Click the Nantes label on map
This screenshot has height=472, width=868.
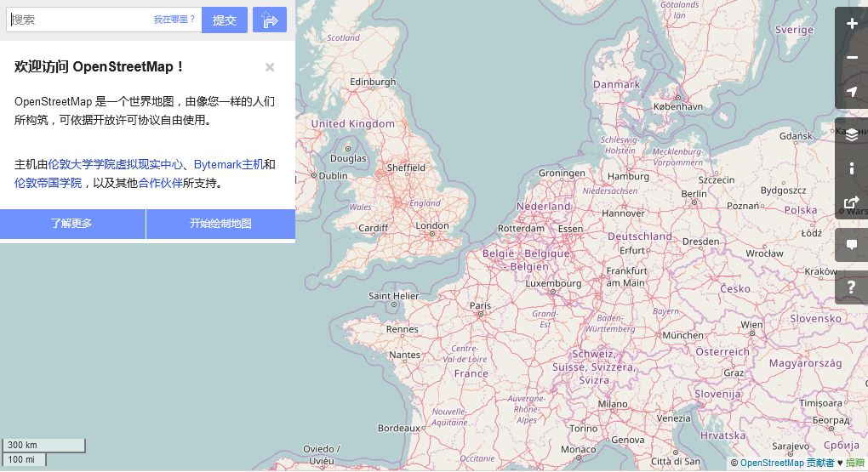pos(404,355)
